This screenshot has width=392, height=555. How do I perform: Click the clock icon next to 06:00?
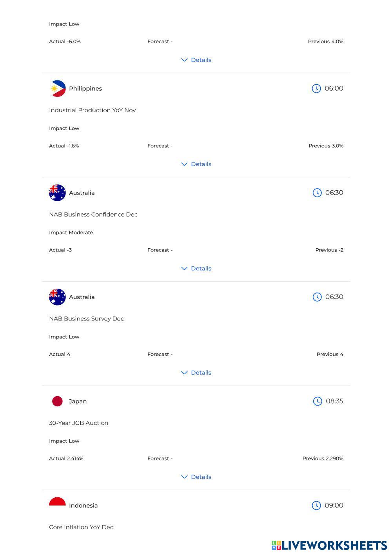point(316,89)
